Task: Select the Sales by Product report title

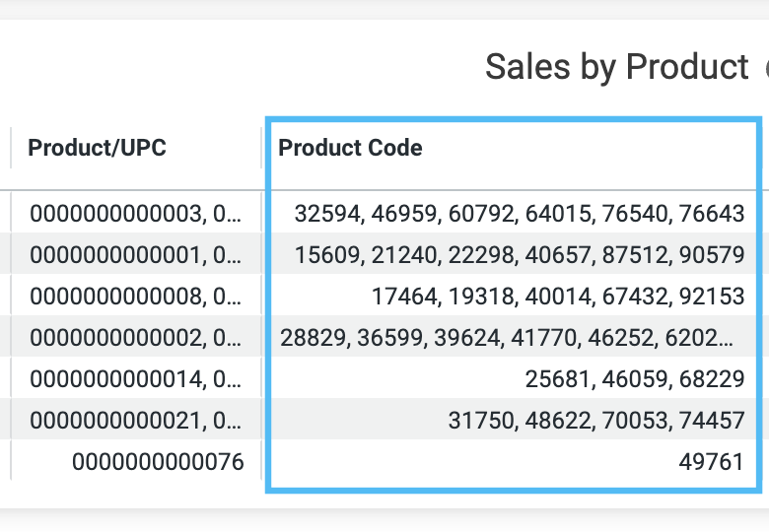Action: pyautogui.click(x=616, y=67)
